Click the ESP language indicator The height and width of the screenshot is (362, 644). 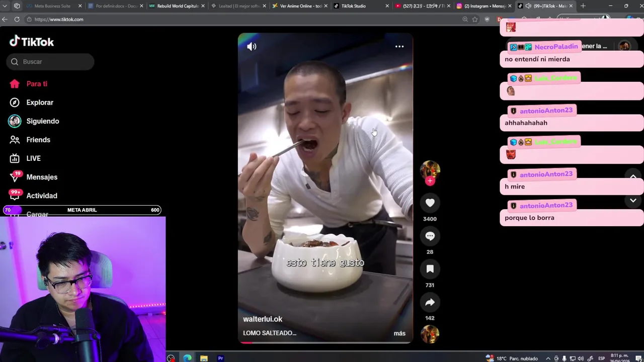[602, 358]
